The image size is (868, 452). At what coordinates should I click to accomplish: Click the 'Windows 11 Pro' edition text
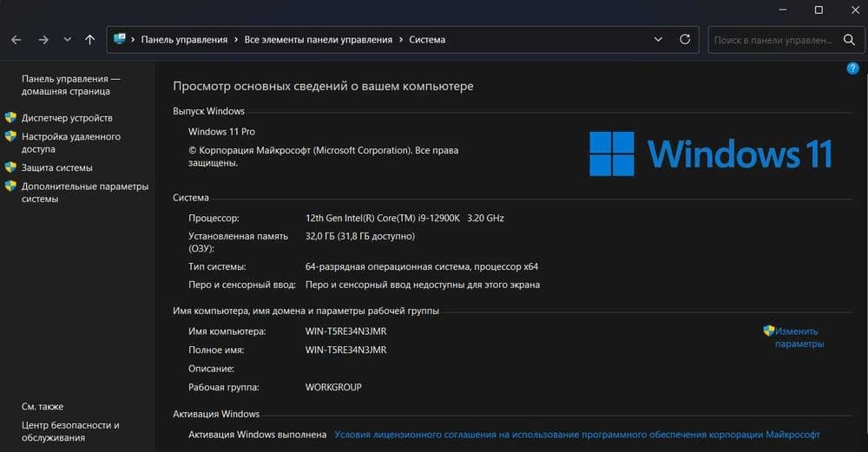tap(221, 132)
